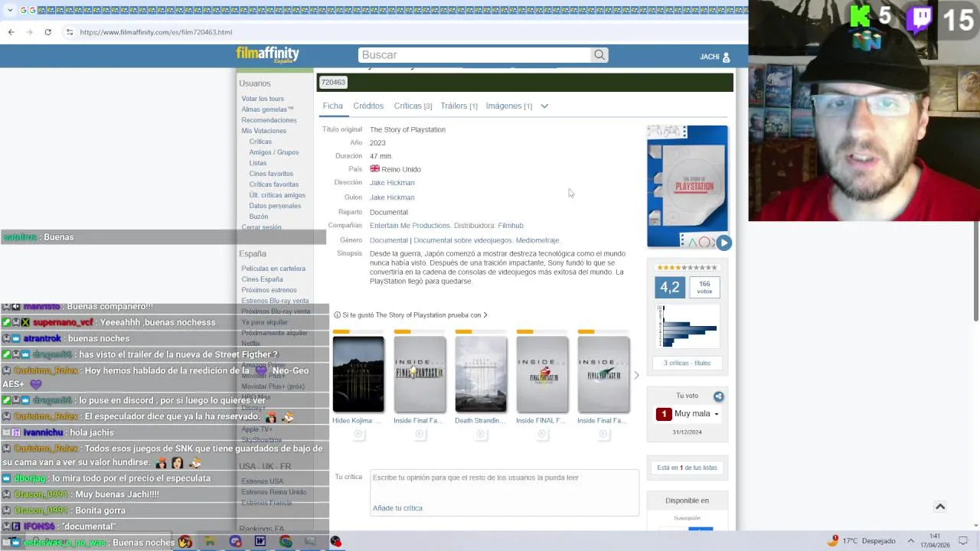Open File Explorer from the taskbar
980x551 pixels.
210,541
